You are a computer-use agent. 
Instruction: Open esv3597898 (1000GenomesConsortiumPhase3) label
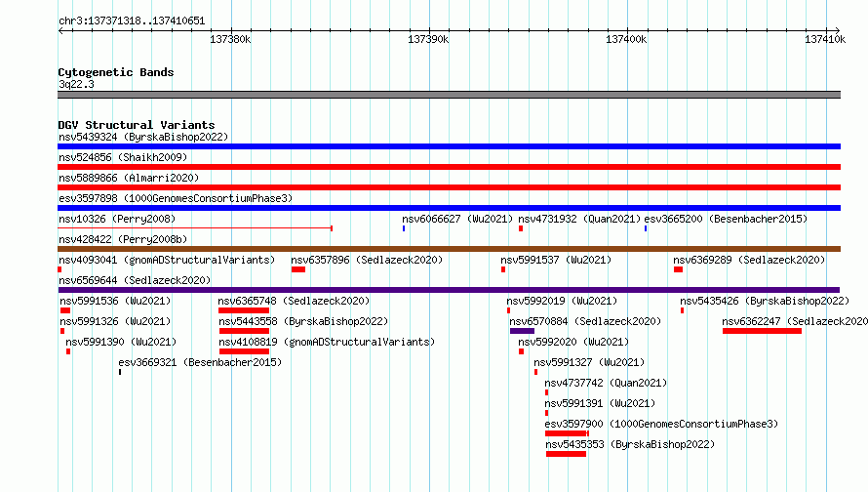176,198
